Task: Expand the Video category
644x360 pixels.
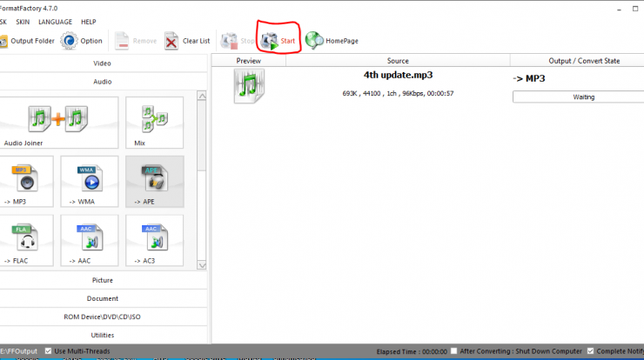Action: pyautogui.click(x=103, y=63)
